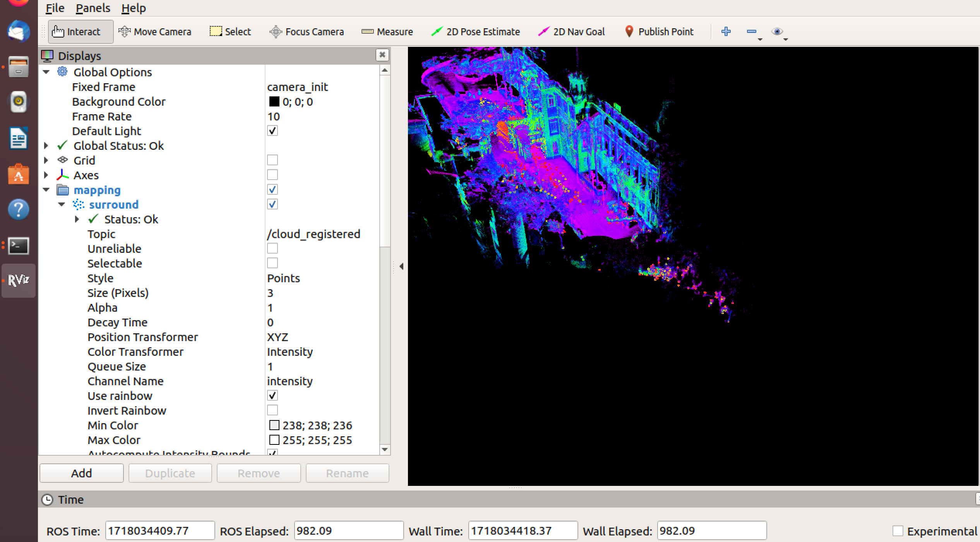Collapse the Global Options tree node
This screenshot has width=980, height=542.
pos(46,72)
